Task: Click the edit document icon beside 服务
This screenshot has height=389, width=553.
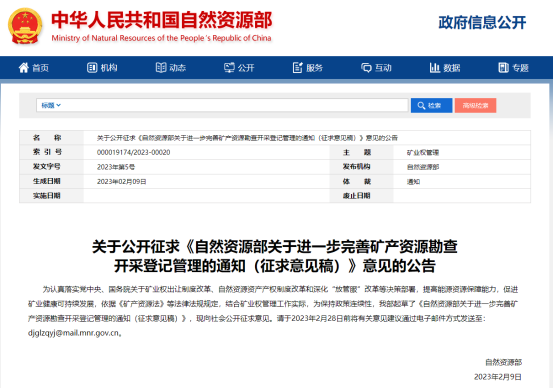Action: [298, 67]
